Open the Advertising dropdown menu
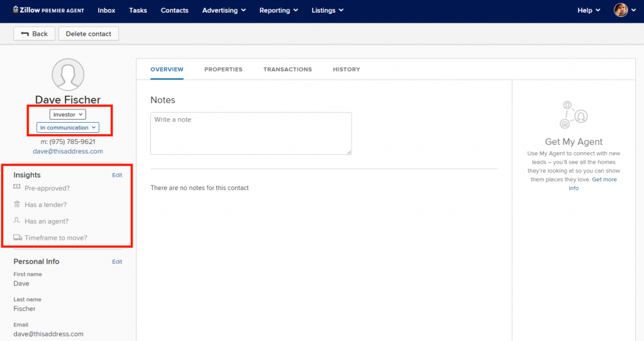This screenshot has height=341, width=644. 224,10
